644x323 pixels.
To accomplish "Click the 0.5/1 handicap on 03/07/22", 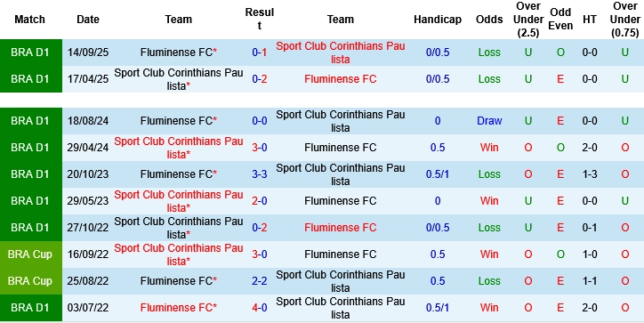I will click(438, 307).
